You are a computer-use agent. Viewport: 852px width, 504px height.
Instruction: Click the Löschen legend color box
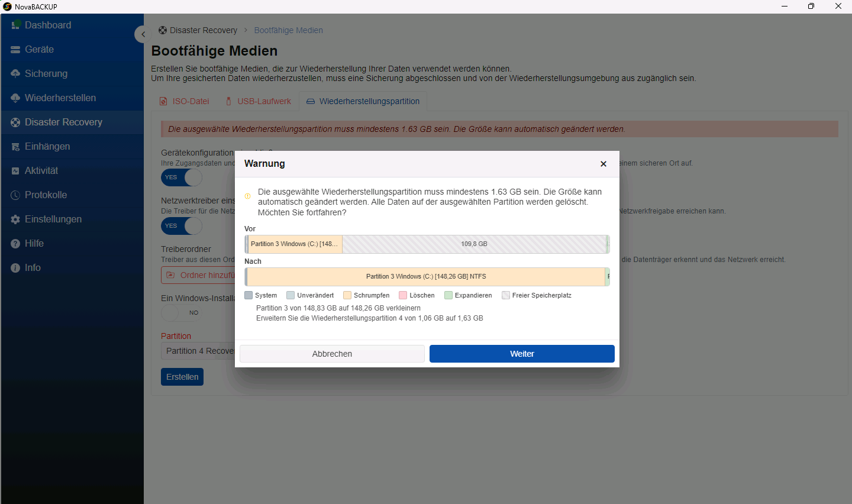(403, 295)
